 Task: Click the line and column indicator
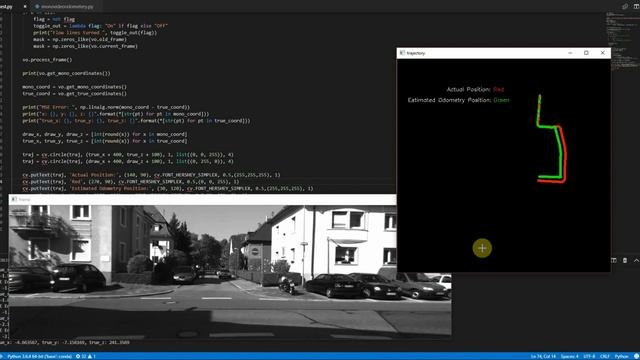pyautogui.click(x=543, y=356)
